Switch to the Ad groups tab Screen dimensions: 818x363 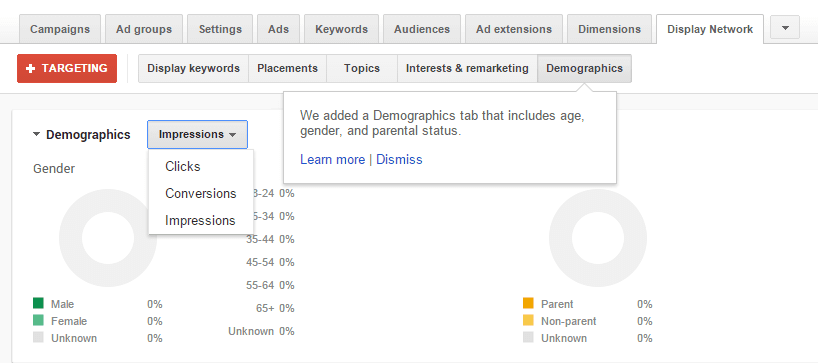(x=144, y=29)
